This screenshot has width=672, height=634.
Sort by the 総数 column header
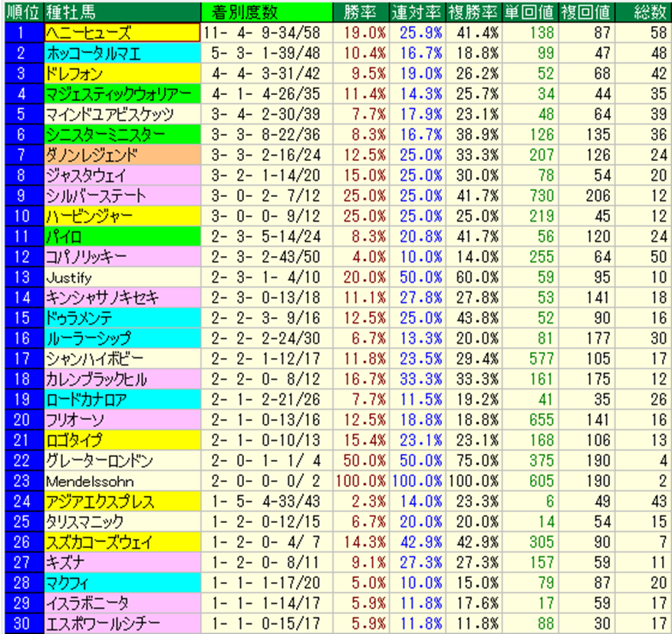(642, 12)
